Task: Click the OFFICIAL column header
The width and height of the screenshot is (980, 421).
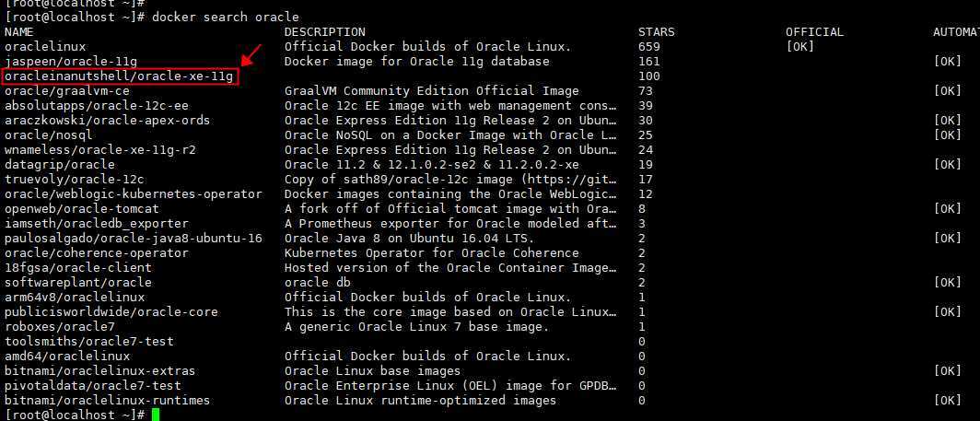Action: (814, 31)
